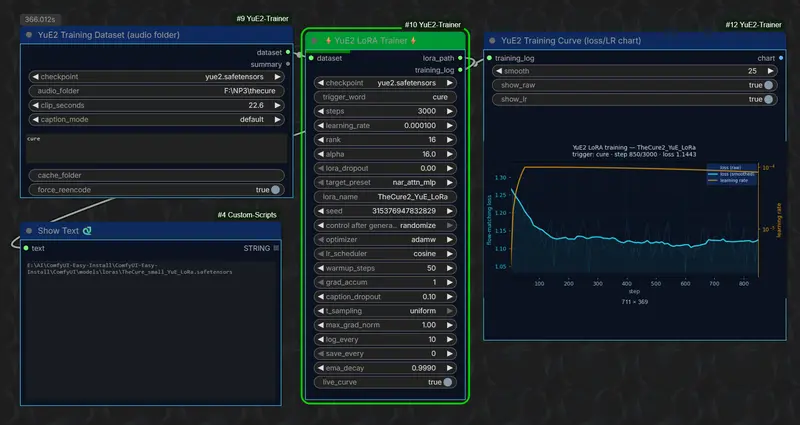Next checkpoint arrow on Dataset node
Screen dimensions: 800x425
[x=278, y=77]
